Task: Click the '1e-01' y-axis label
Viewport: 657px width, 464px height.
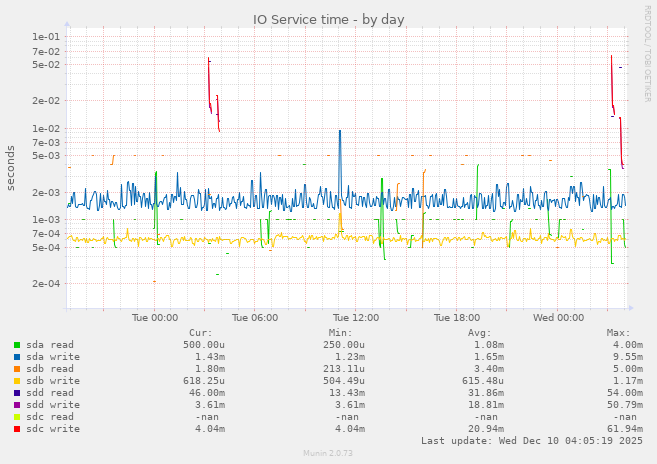Action: click(46, 37)
